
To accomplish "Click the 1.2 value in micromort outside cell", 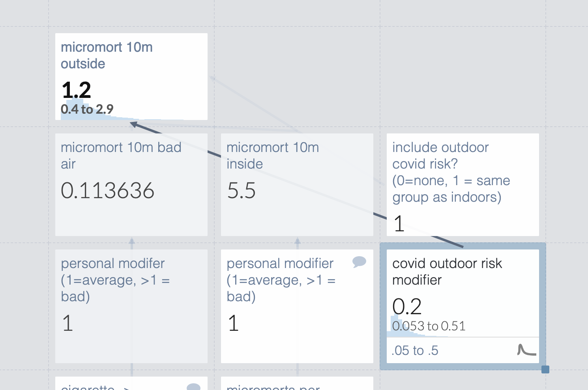I will 77,90.
